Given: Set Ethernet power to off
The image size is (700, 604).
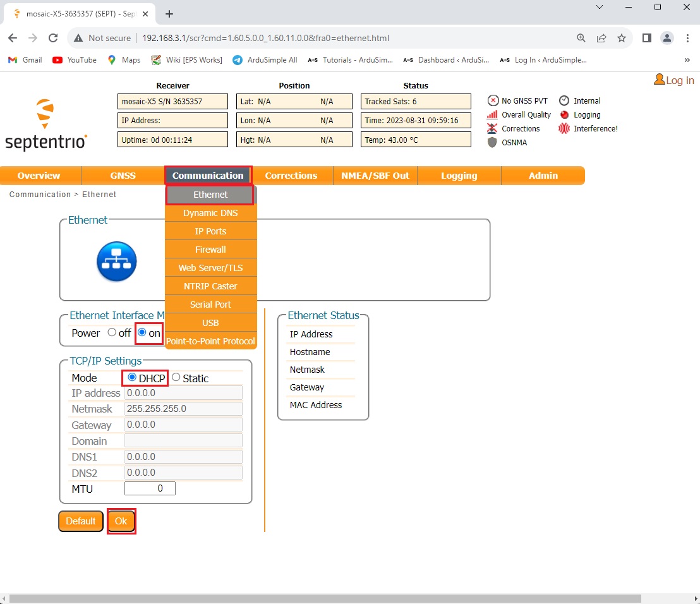Looking at the screenshot, I should (112, 332).
